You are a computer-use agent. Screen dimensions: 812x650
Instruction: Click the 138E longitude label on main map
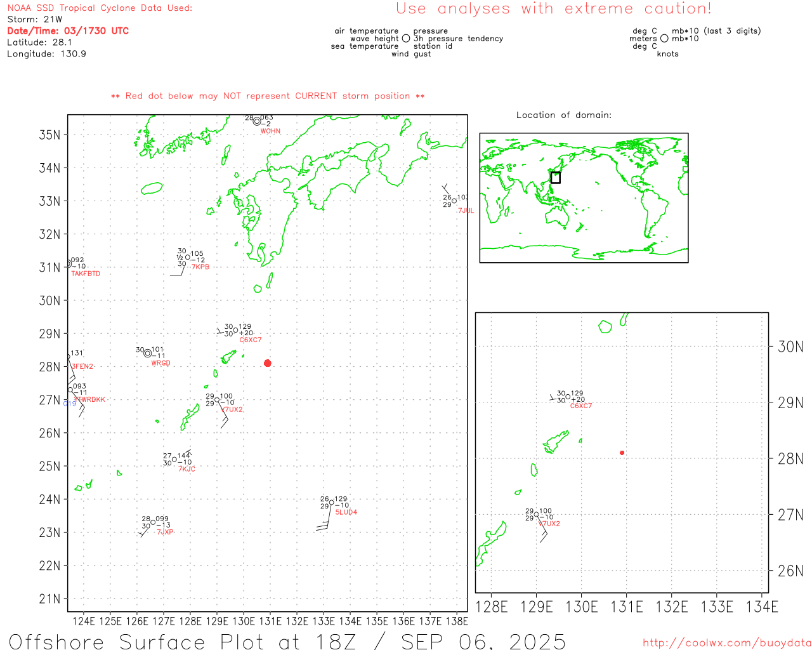[457, 621]
